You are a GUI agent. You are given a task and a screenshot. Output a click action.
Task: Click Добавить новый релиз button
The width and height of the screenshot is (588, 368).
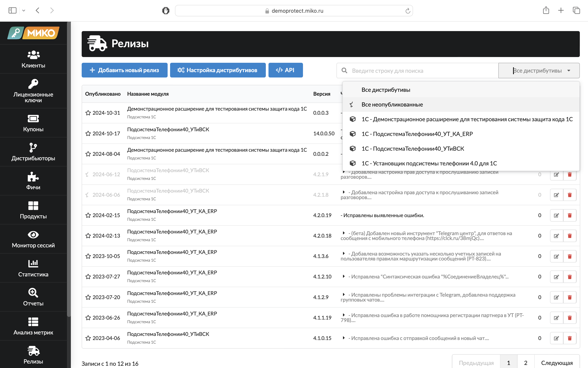coord(124,70)
